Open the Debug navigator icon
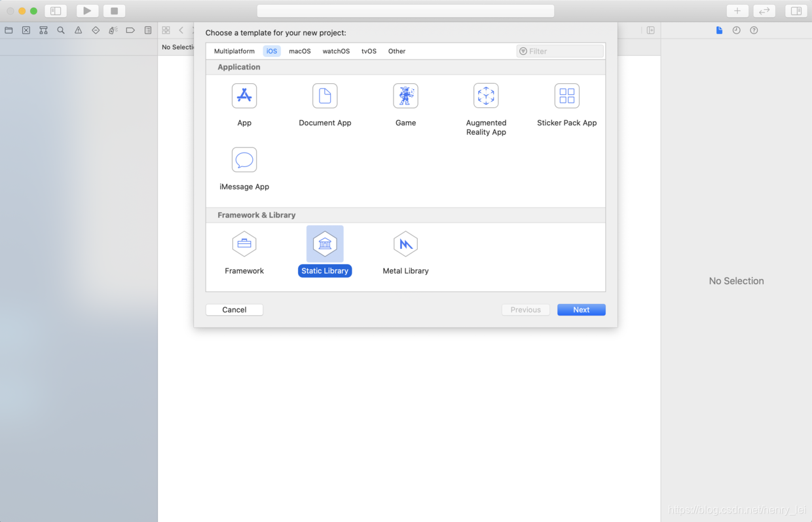Viewport: 812px width, 522px height. pos(113,30)
